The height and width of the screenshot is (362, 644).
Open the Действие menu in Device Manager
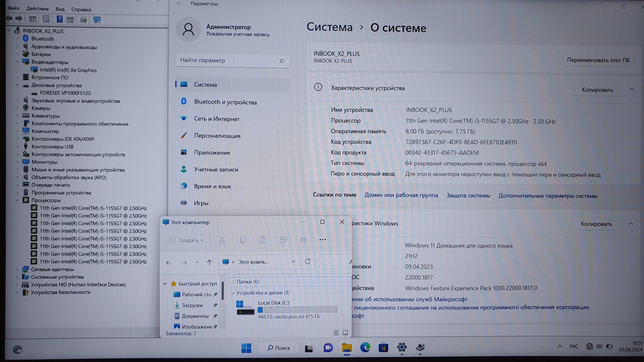37,9
